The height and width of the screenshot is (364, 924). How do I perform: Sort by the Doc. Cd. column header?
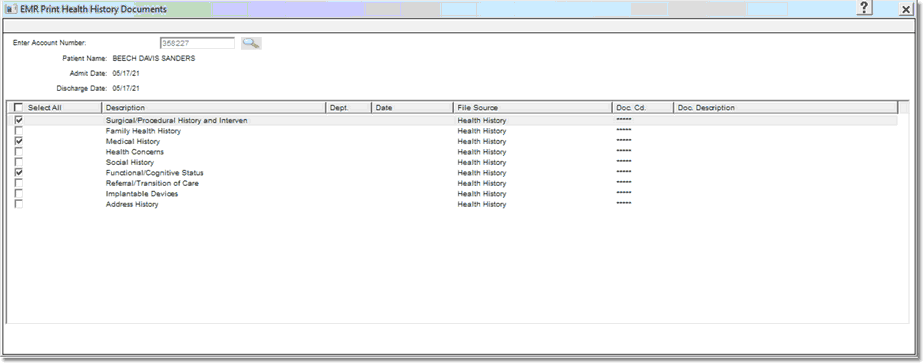(x=642, y=108)
